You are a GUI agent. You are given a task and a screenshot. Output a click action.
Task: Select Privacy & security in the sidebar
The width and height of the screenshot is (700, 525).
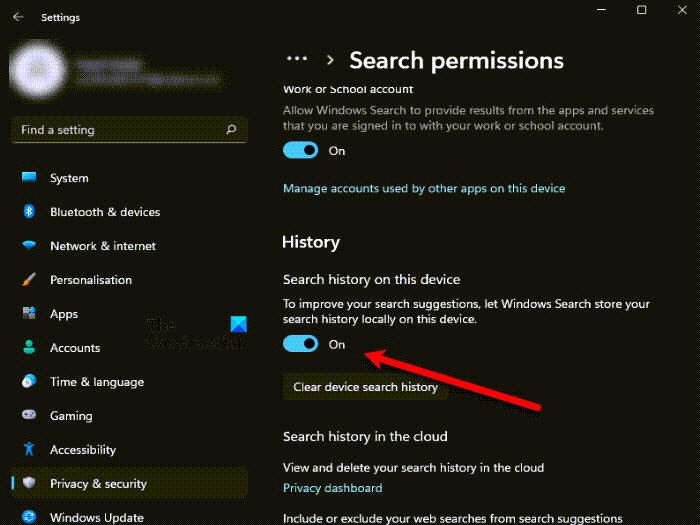(129, 483)
